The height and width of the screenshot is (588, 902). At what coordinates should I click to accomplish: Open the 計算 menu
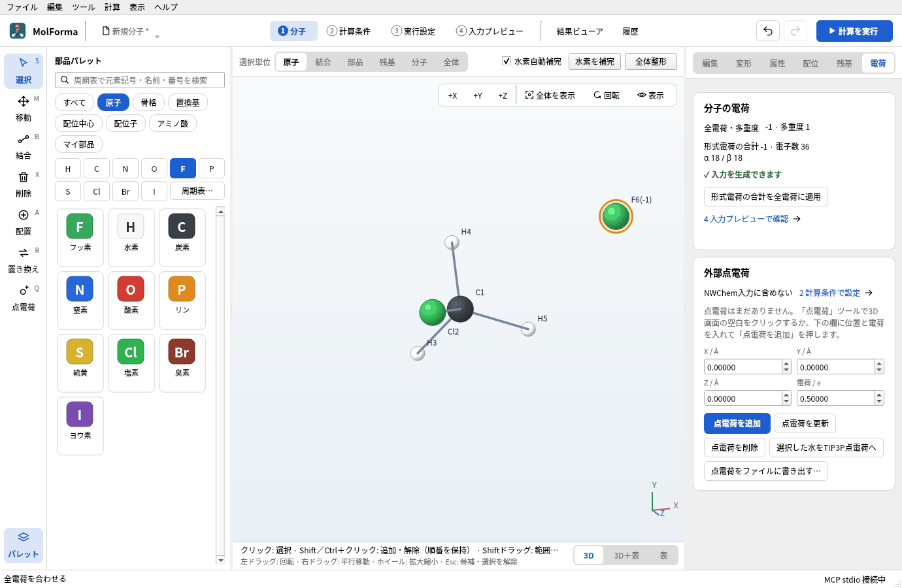[x=112, y=7]
